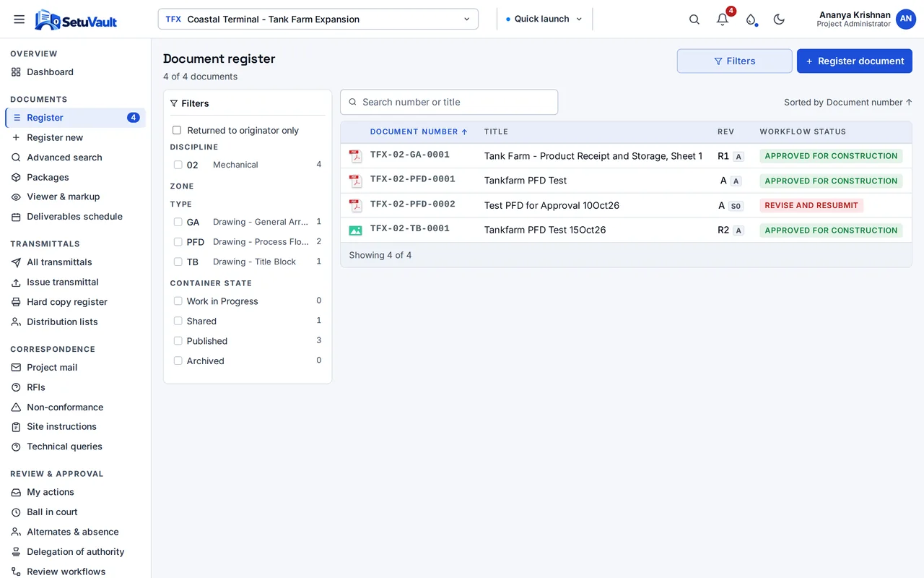Open Non-conformance page
The width and height of the screenshot is (924, 578).
(x=76, y=407)
